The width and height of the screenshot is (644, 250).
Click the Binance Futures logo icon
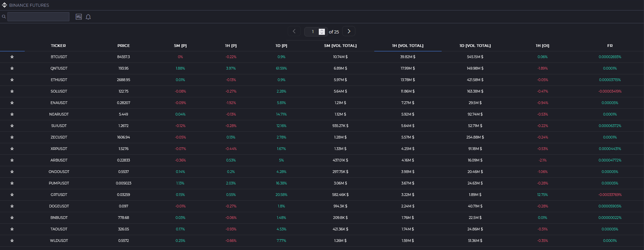(4, 5)
